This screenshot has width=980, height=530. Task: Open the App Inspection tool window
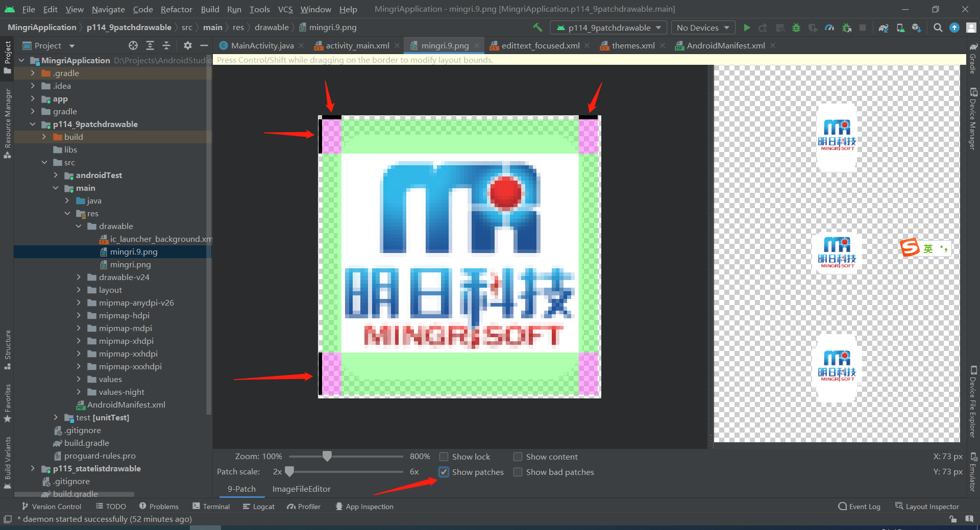[364, 507]
